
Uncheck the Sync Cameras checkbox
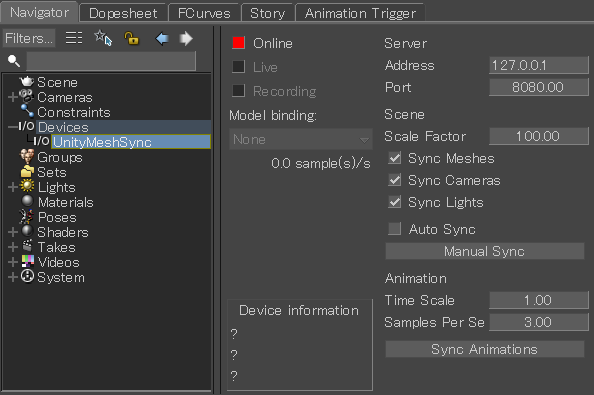pos(395,180)
